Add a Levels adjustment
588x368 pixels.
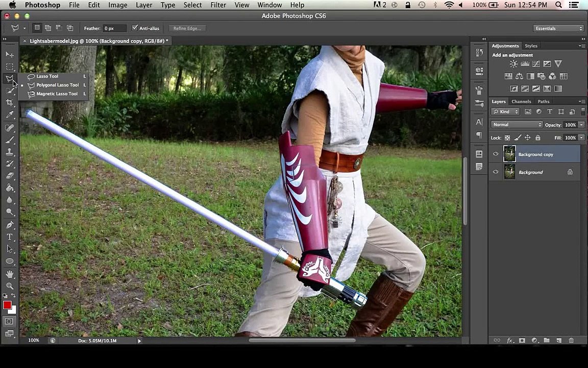[x=525, y=64]
